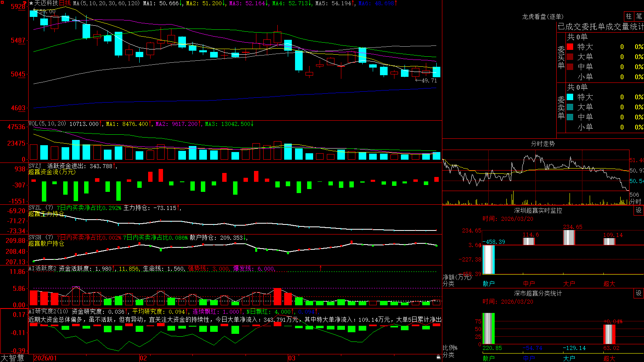Open MA(5,10,20,30,60,120) indicator parameters
The height and width of the screenshot is (362, 644).
106,3
